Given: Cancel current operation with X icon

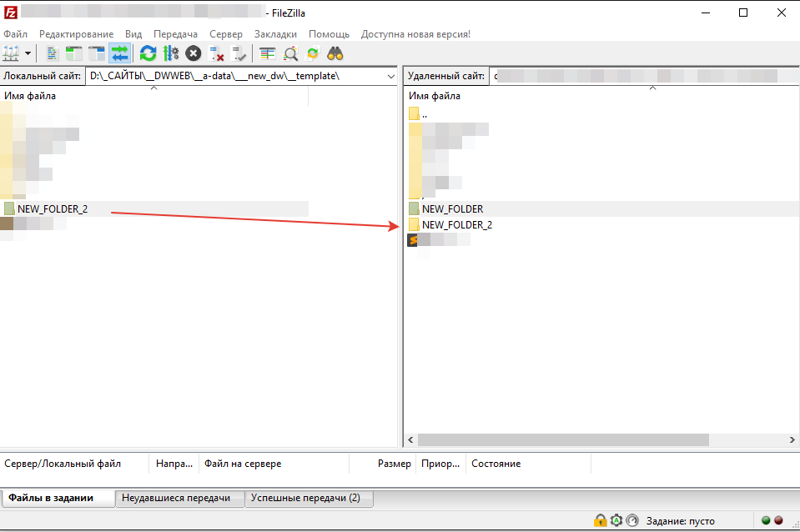Looking at the screenshot, I should [194, 53].
